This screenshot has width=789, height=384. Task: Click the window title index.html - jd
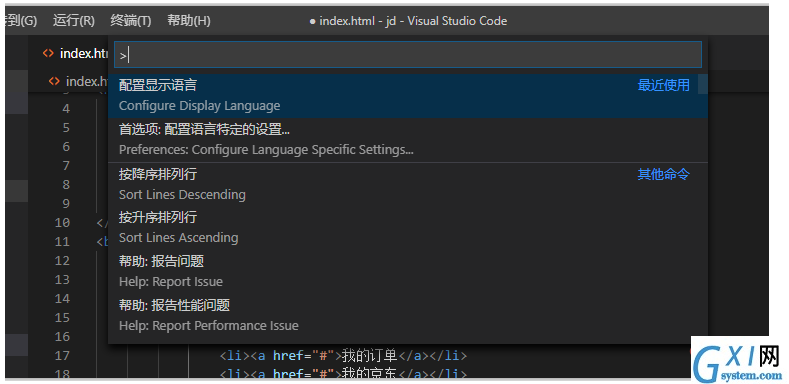coord(408,21)
